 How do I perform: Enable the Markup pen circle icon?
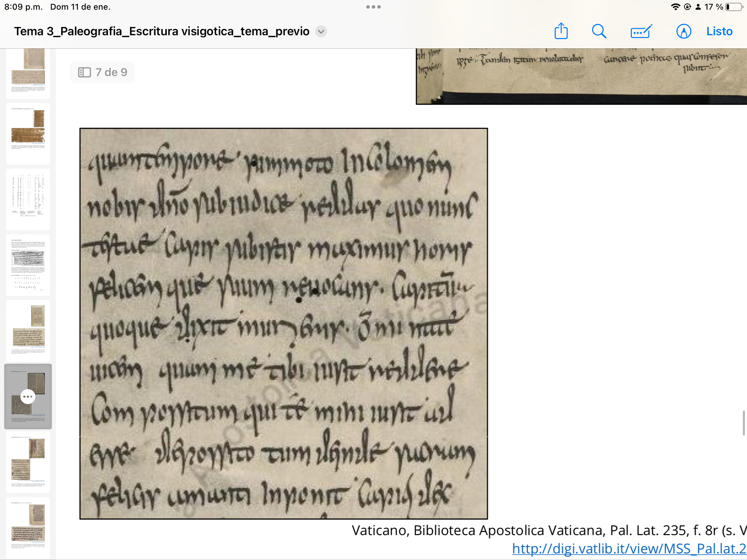click(x=684, y=31)
